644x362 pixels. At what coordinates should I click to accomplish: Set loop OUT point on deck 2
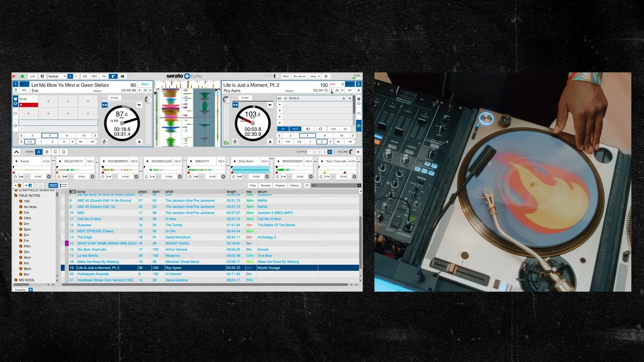click(295, 129)
